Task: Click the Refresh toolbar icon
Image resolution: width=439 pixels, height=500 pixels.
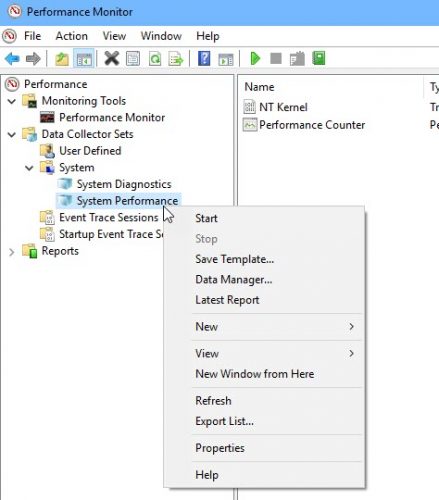Action: click(155, 59)
